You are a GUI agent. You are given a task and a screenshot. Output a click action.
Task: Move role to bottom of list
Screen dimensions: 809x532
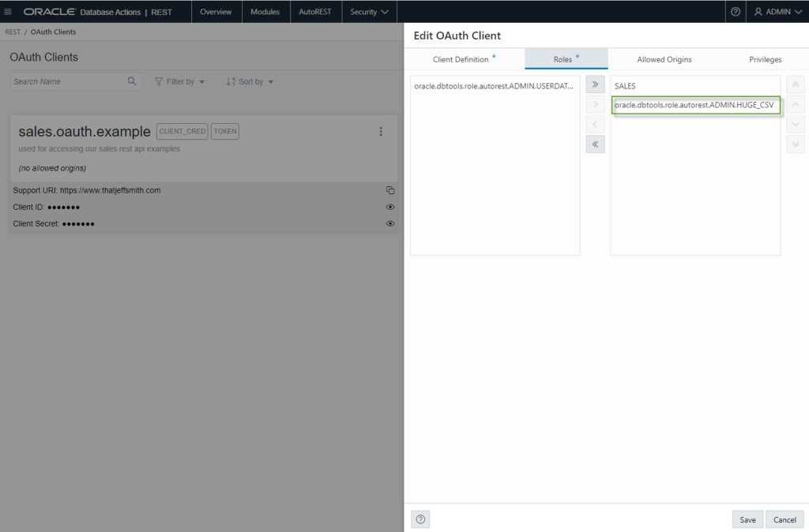795,144
